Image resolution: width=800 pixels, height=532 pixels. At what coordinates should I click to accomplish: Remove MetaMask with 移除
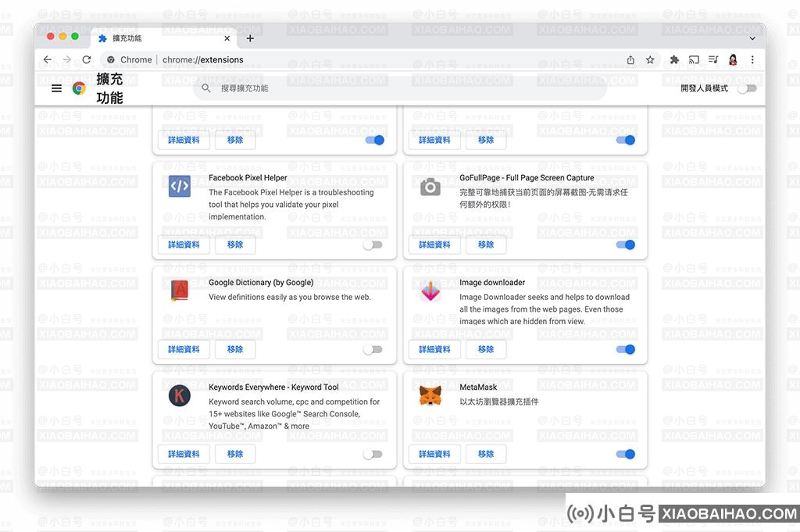pyautogui.click(x=486, y=454)
